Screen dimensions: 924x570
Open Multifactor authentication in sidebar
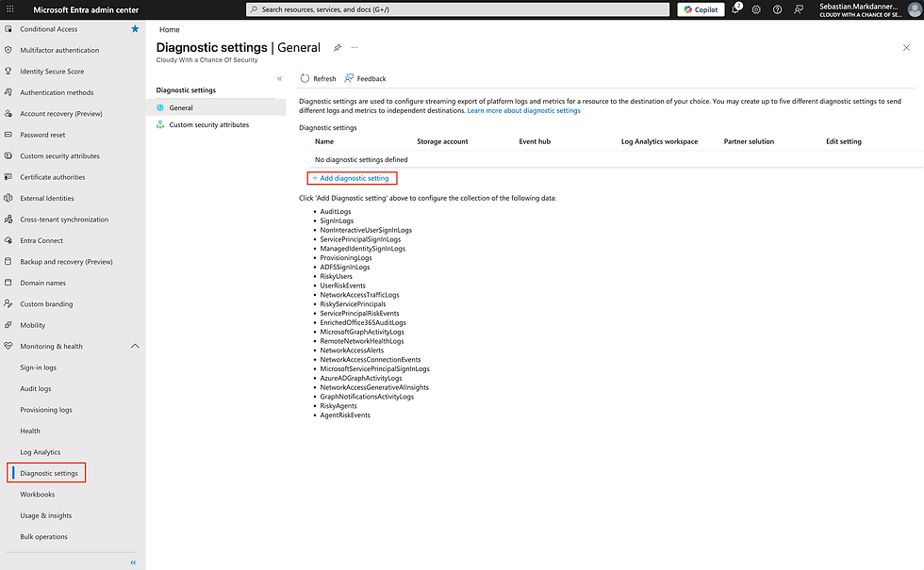coord(59,50)
